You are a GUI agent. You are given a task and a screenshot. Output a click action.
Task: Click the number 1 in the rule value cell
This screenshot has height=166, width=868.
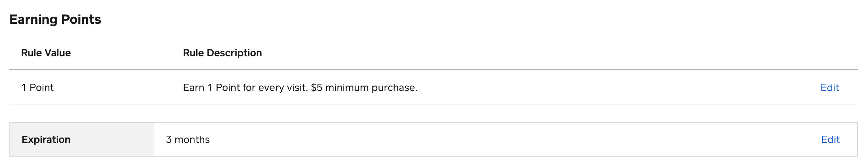click(x=24, y=88)
